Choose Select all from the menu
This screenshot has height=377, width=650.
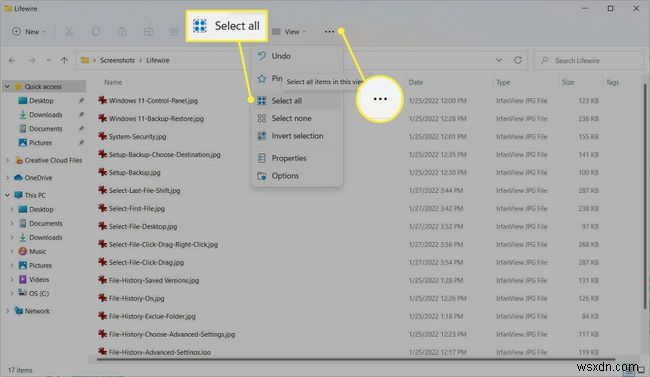[297, 101]
